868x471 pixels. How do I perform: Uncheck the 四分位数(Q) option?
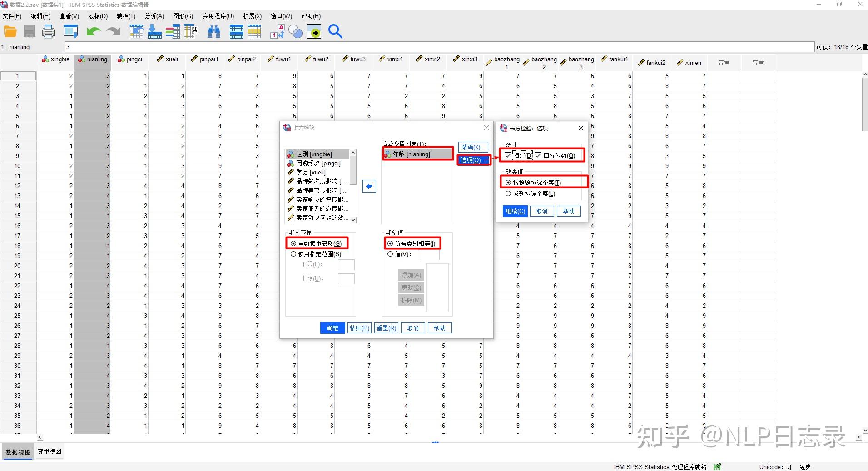point(538,155)
